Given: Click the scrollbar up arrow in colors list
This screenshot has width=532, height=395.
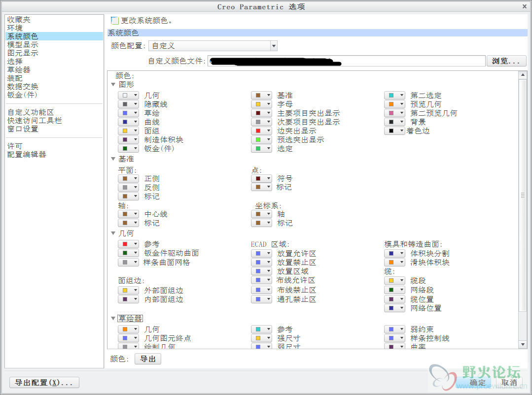Looking at the screenshot, I should [x=523, y=75].
